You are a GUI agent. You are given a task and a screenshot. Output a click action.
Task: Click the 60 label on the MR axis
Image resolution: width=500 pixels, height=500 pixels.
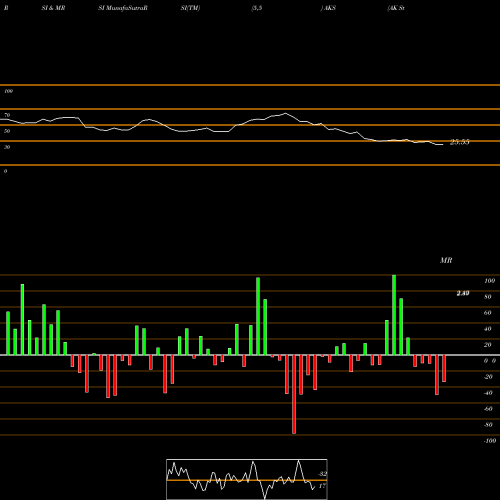pos(488,313)
